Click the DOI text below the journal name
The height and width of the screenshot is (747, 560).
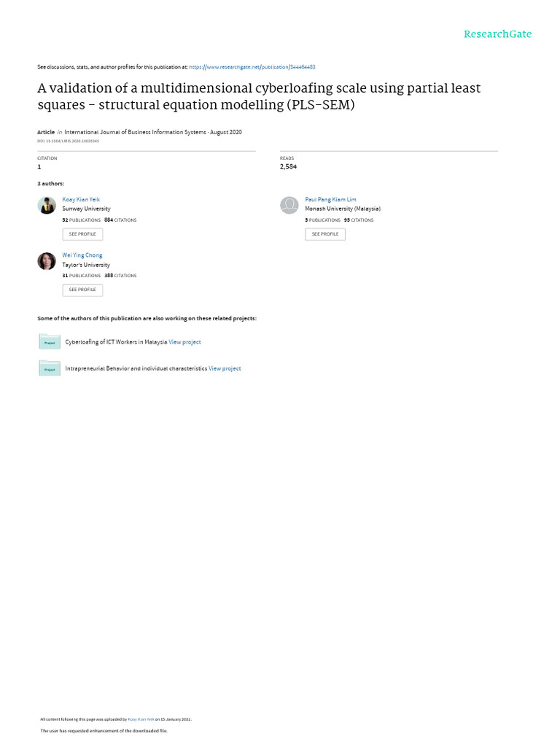[x=68, y=141]
